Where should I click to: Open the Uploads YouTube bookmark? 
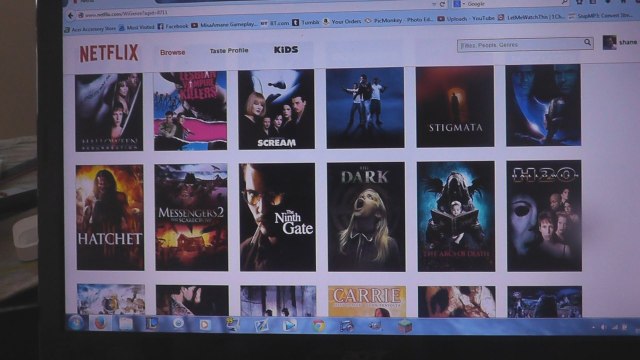[466, 18]
